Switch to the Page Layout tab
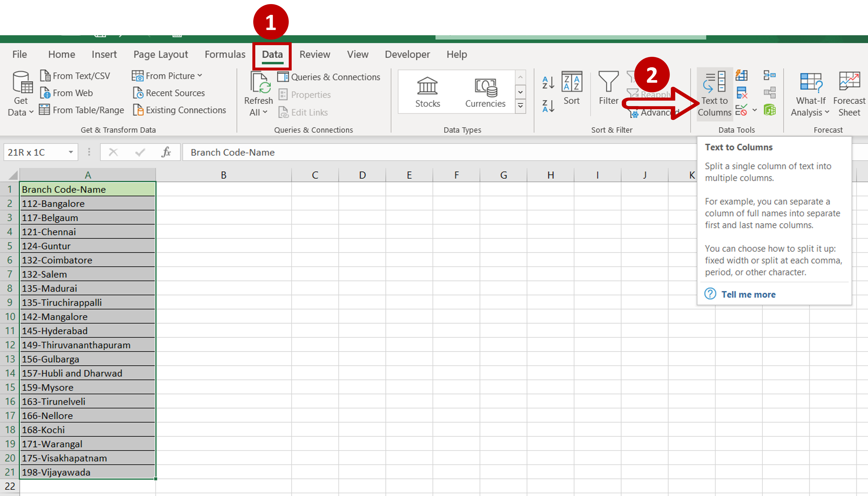Viewport: 868px width, 496px height. (x=161, y=54)
